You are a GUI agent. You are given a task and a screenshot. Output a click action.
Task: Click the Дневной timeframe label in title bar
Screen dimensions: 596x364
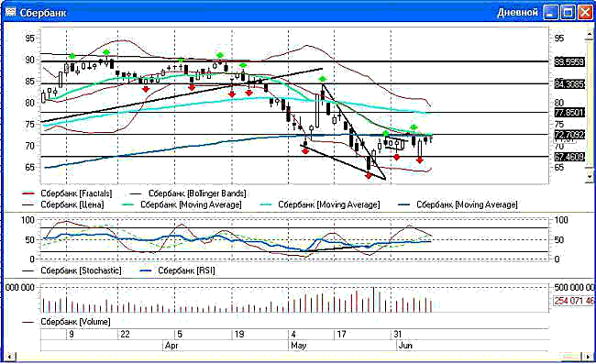click(x=518, y=13)
